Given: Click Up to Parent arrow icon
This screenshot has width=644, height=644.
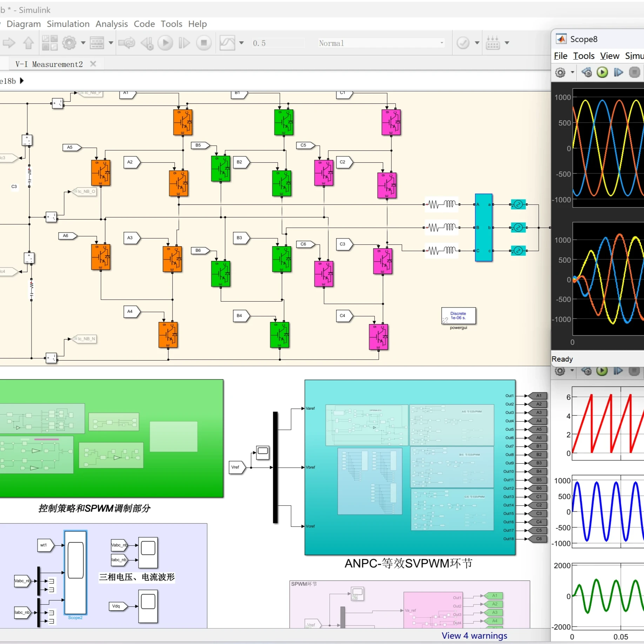Looking at the screenshot, I should 28,43.
